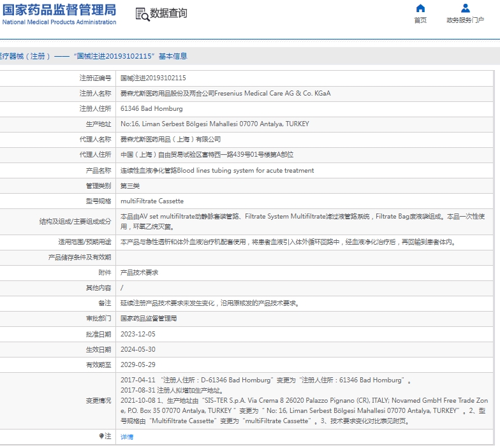
Task: Open the 首页 home icon
Action: tap(420, 8)
